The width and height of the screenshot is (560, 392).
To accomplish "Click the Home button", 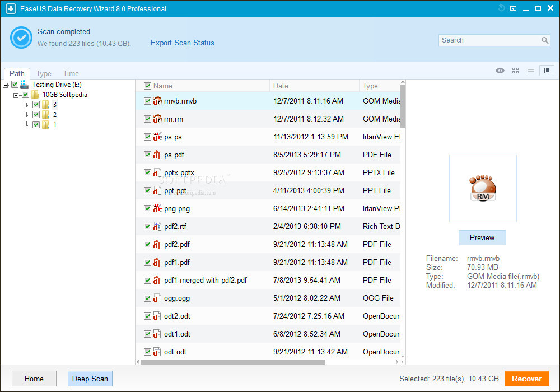I will (34, 379).
